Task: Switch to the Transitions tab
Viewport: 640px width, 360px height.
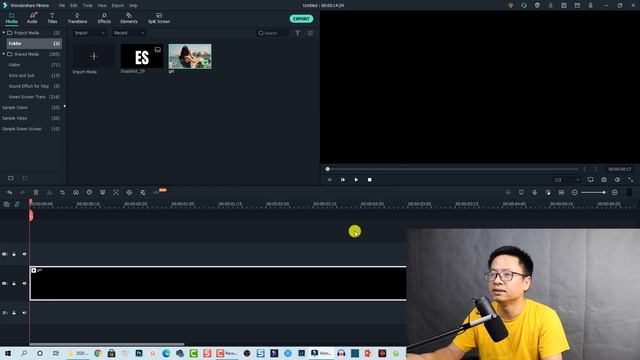Action: click(x=77, y=18)
